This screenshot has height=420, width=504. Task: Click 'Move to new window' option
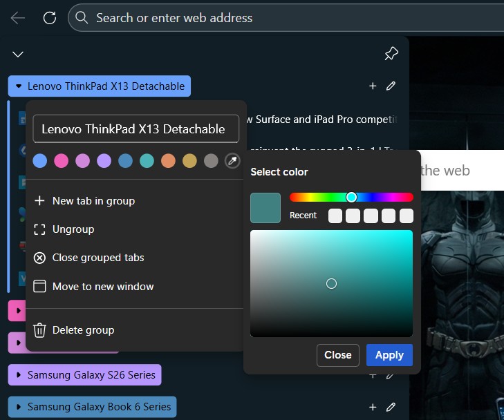(x=103, y=287)
